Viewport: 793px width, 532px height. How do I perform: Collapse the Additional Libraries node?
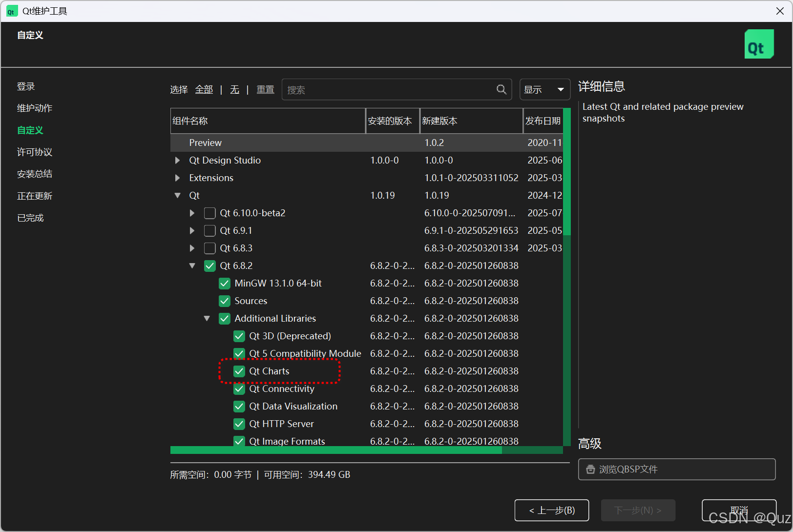[x=207, y=318]
